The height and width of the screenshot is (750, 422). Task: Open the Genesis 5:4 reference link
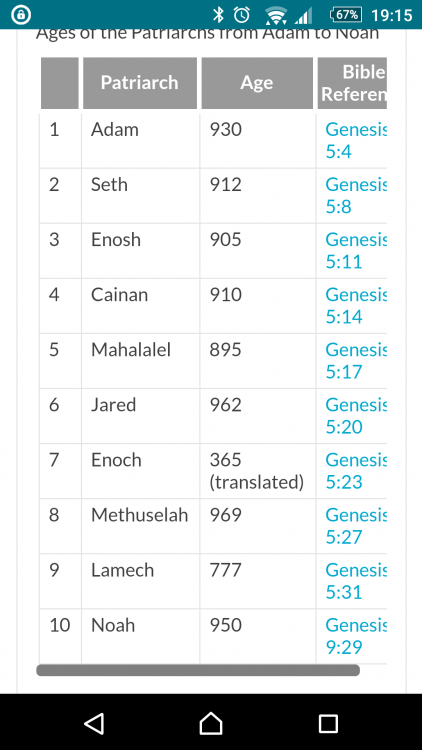coord(356,141)
